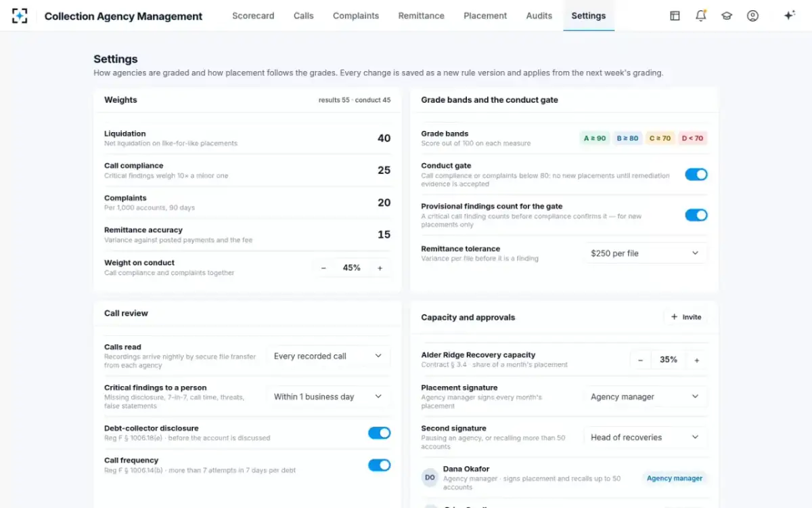Click the 'Weights' panel heading
The width and height of the screenshot is (812, 508).
tap(120, 100)
